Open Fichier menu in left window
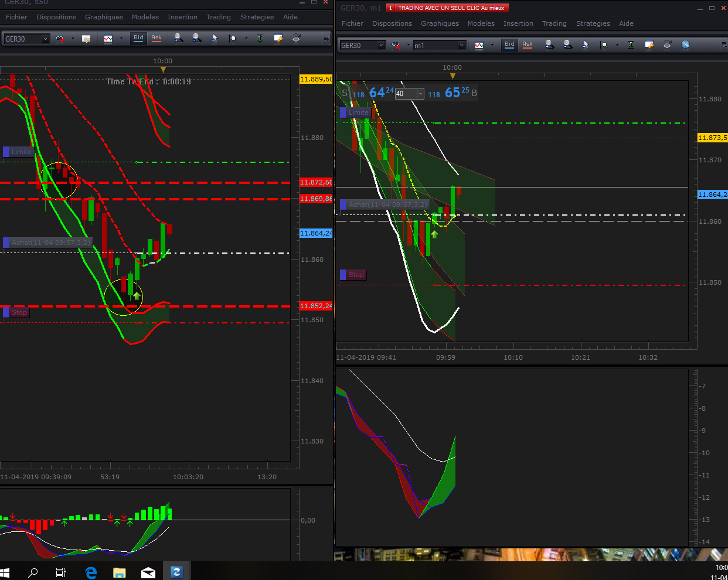The image size is (728, 580). coord(16,17)
